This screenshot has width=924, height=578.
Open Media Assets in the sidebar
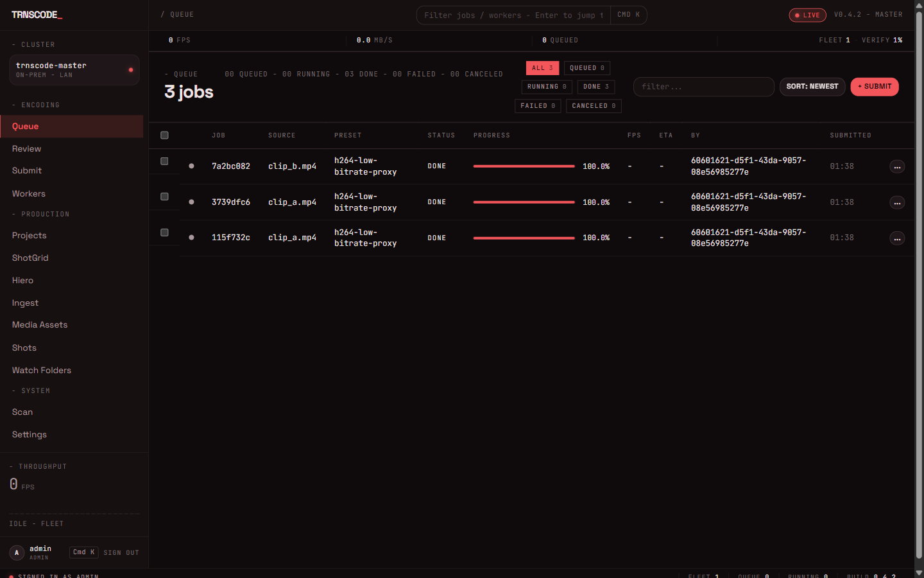72,325
